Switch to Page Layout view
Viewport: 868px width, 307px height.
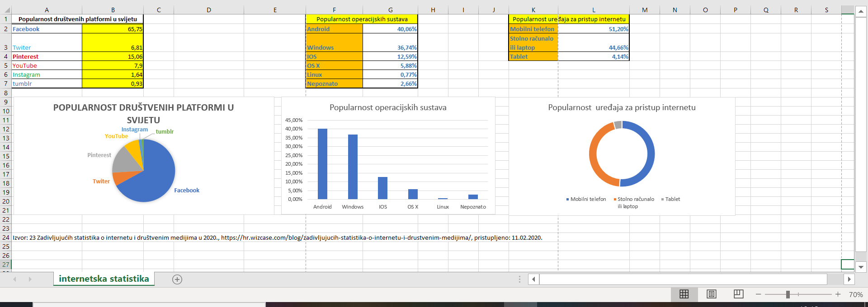tap(711, 294)
